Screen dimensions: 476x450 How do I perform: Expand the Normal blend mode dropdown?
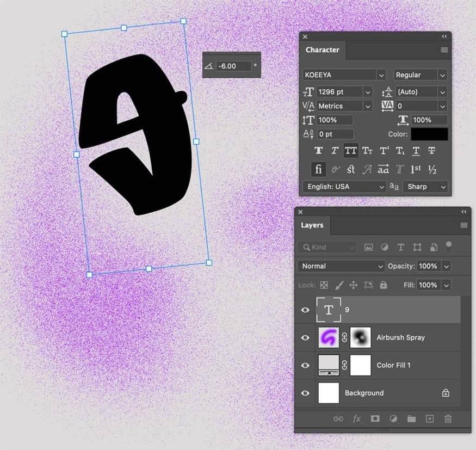[x=342, y=266]
